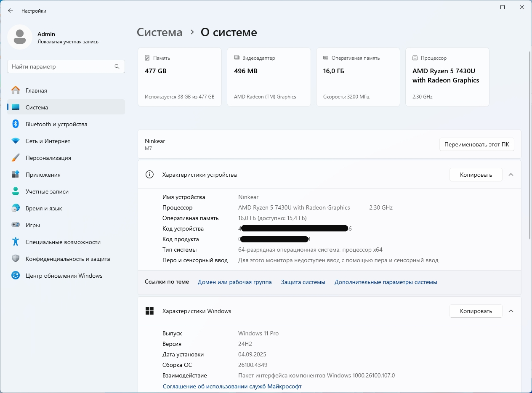The width and height of the screenshot is (532, 393).
Task: Click the search magnifier icon
Action: pyautogui.click(x=117, y=66)
